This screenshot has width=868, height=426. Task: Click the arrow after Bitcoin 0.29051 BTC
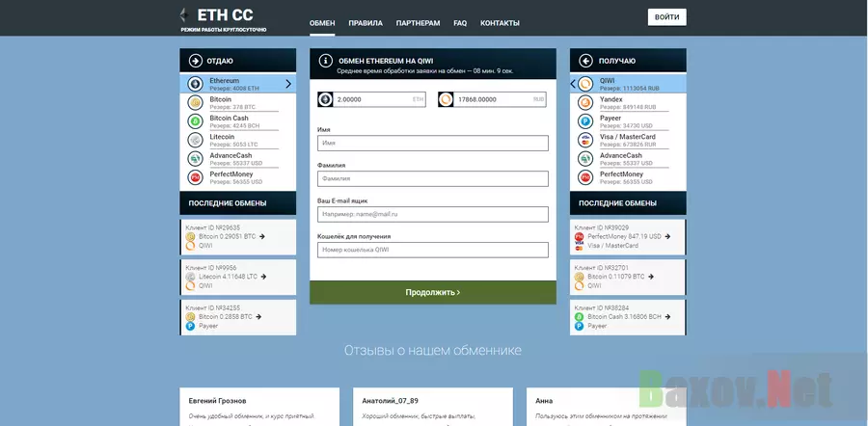point(261,236)
